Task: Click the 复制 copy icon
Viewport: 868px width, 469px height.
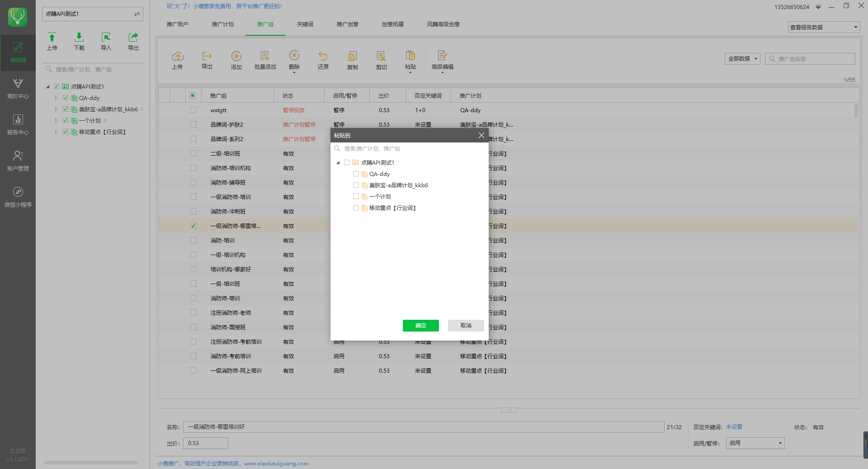Action: click(x=352, y=60)
